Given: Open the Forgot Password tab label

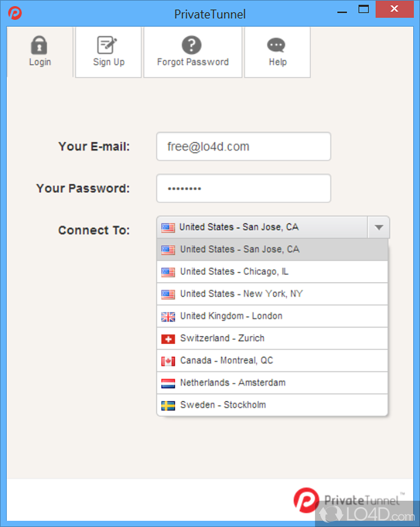Looking at the screenshot, I should pos(193,62).
